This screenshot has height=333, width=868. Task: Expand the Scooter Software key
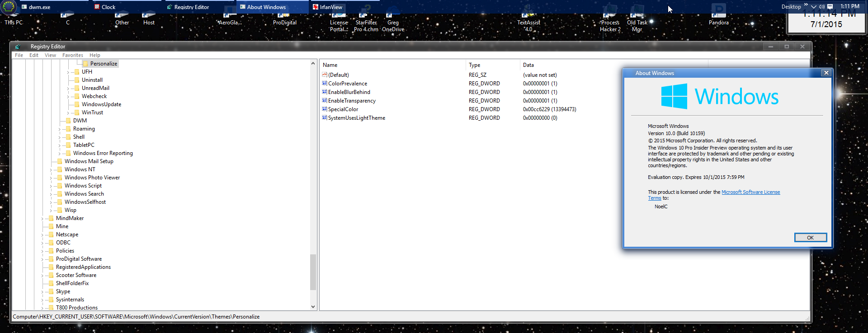(x=42, y=276)
